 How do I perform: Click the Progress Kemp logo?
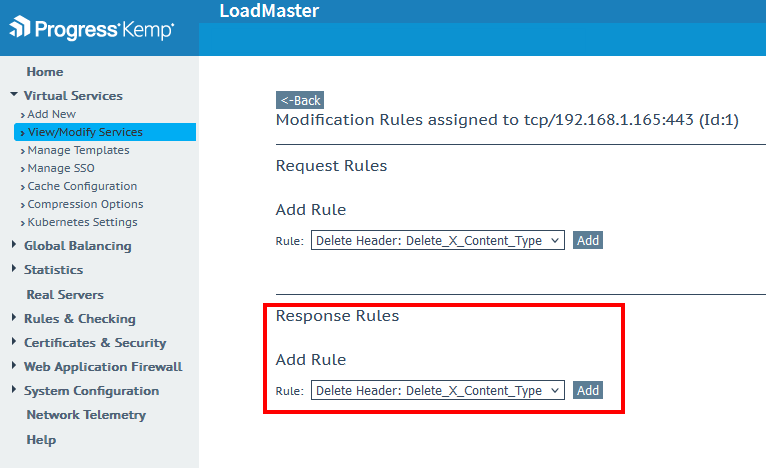pos(91,28)
